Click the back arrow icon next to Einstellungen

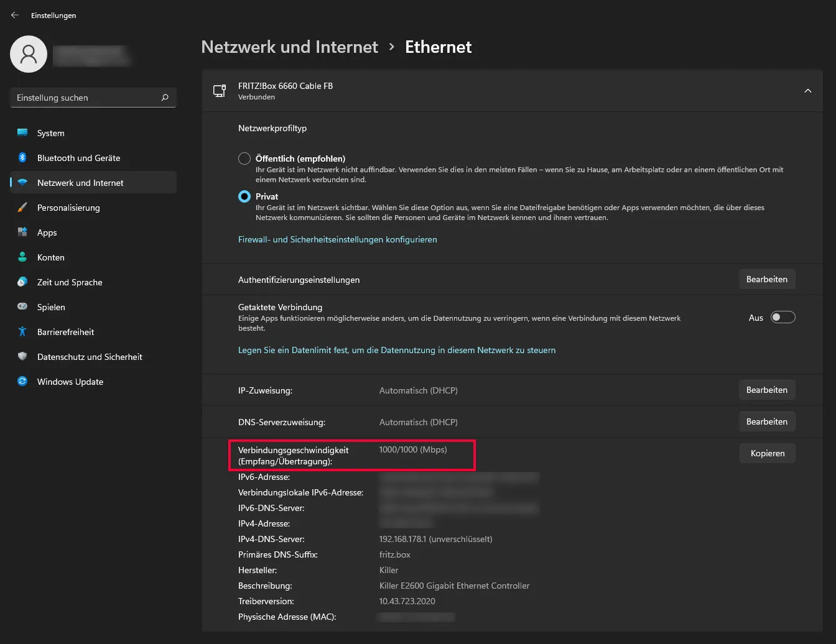pyautogui.click(x=15, y=15)
